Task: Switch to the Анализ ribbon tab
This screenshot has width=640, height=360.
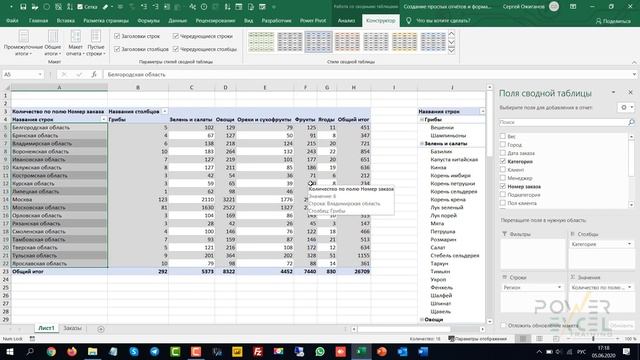Action: click(x=346, y=20)
